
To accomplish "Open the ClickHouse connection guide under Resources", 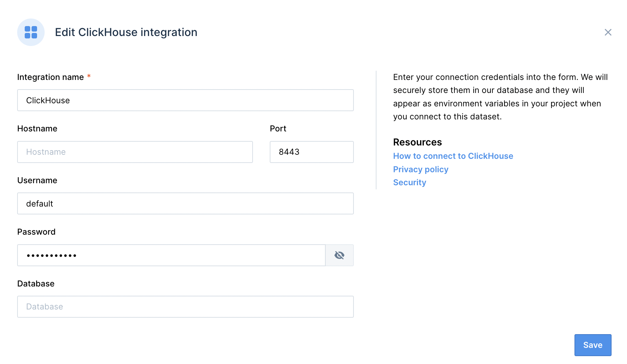I will tap(453, 156).
